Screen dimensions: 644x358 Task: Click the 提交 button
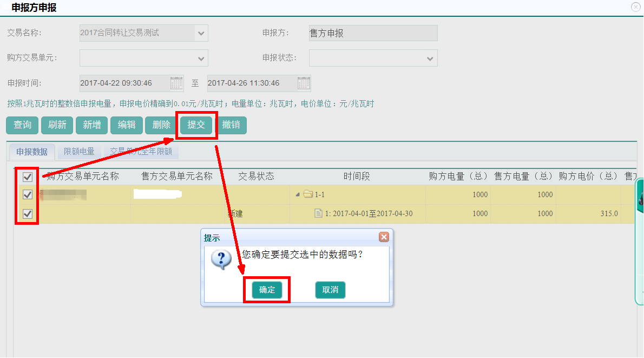click(x=196, y=125)
